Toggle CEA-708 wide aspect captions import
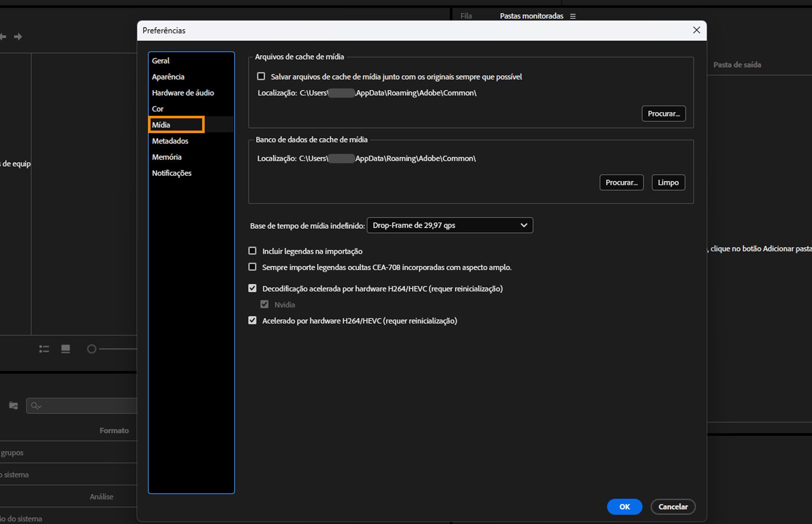 [x=252, y=267]
